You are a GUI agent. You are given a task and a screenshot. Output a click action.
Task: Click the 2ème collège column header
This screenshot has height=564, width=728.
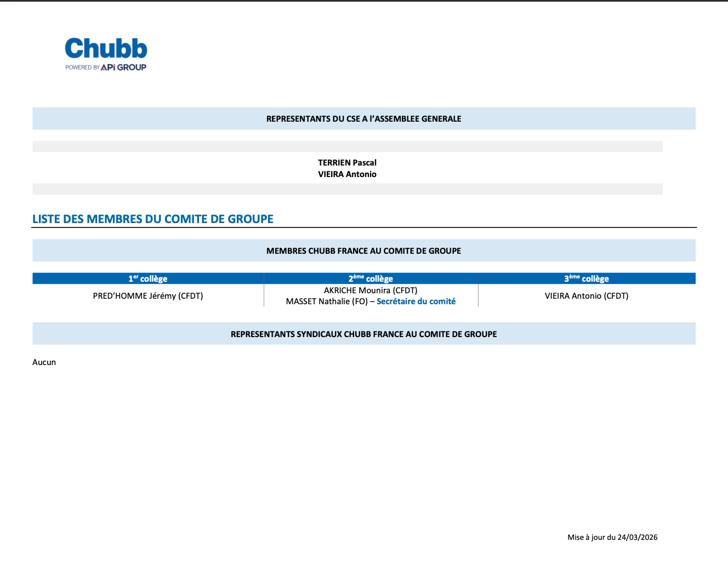click(371, 279)
